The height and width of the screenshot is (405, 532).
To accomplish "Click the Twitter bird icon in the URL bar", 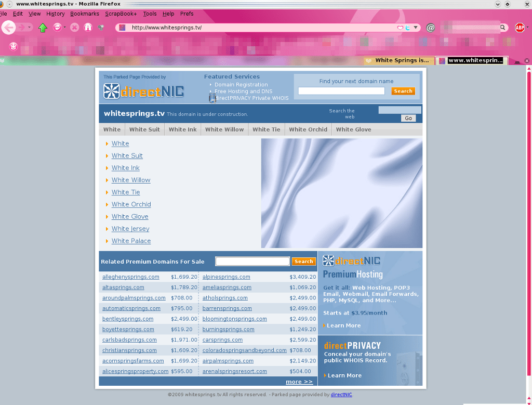I will click(x=407, y=28).
